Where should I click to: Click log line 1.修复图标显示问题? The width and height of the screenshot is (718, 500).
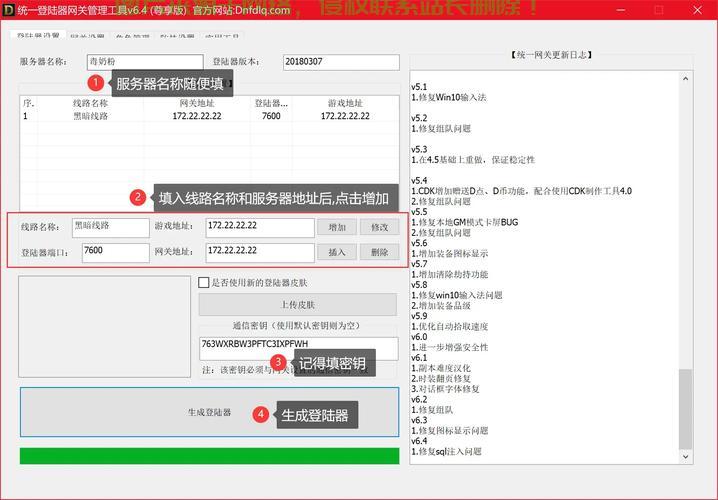450,430
